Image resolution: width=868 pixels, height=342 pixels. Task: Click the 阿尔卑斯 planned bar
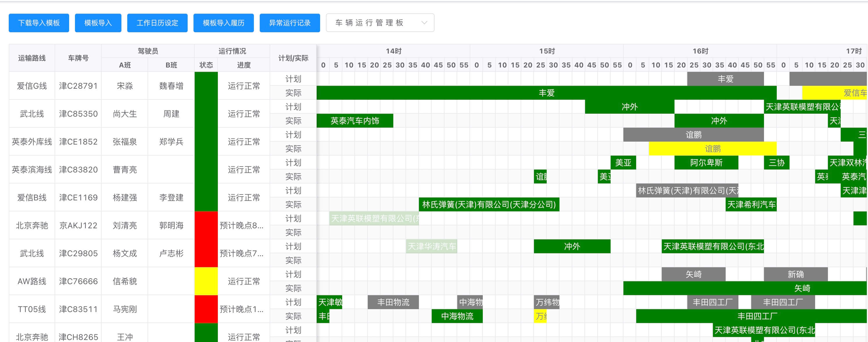click(706, 163)
